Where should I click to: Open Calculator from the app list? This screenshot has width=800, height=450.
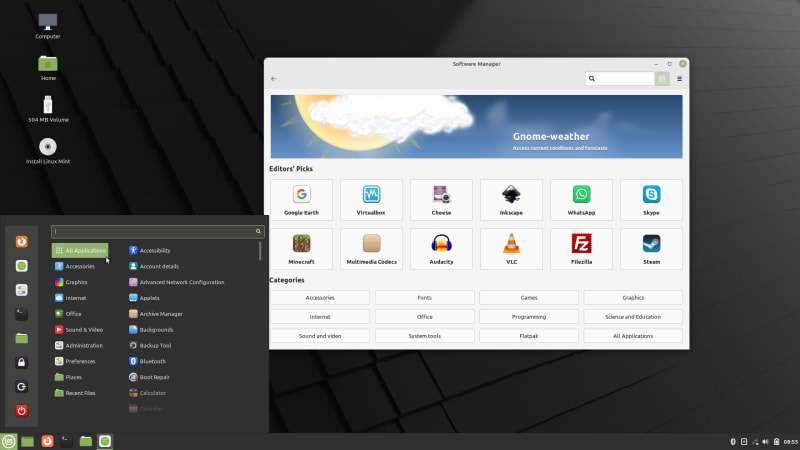pos(147,393)
